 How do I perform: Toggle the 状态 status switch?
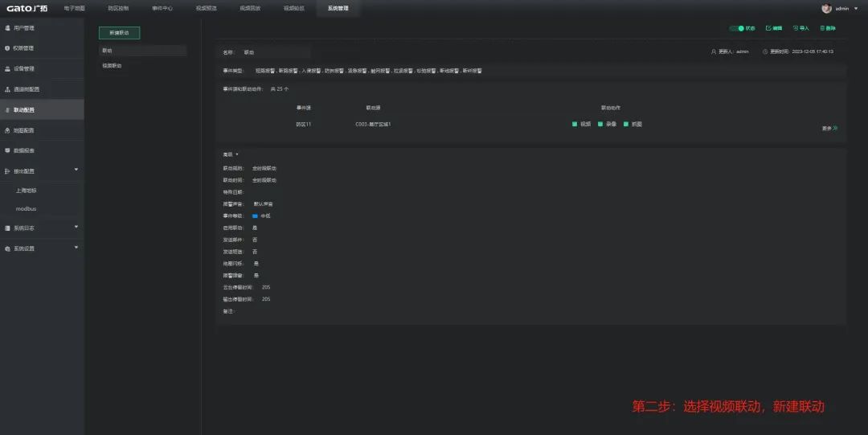[x=736, y=28]
